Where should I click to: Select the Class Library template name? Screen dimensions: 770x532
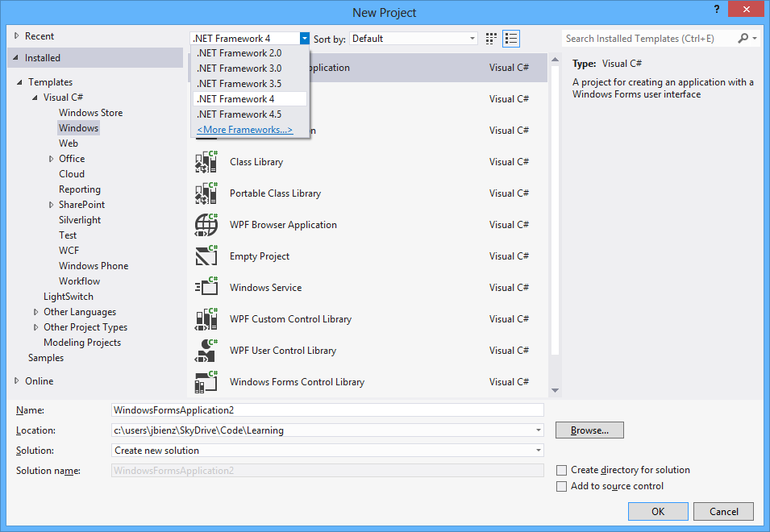pos(256,162)
